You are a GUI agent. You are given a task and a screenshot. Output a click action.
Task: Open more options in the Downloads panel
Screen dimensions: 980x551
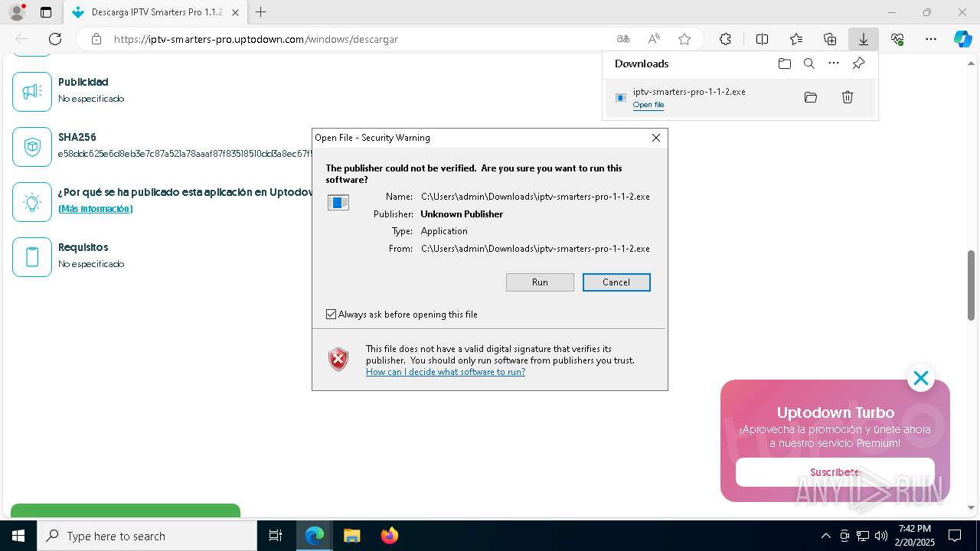(x=834, y=64)
